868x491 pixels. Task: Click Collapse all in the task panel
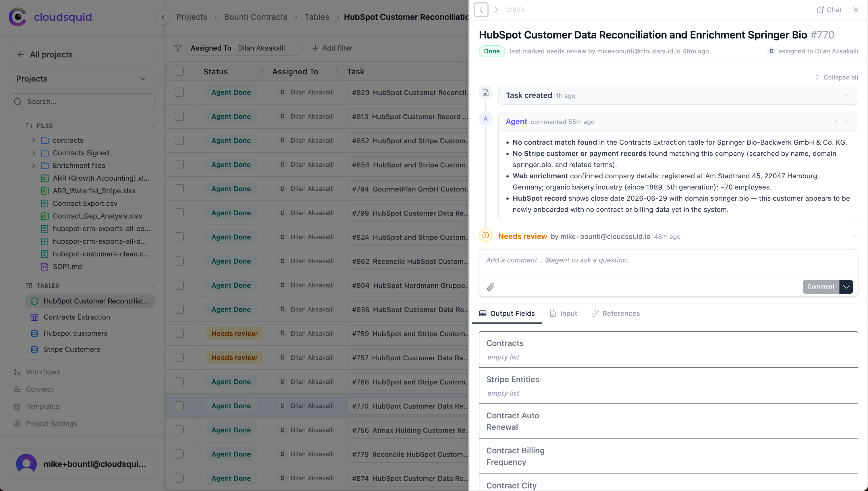click(x=836, y=77)
